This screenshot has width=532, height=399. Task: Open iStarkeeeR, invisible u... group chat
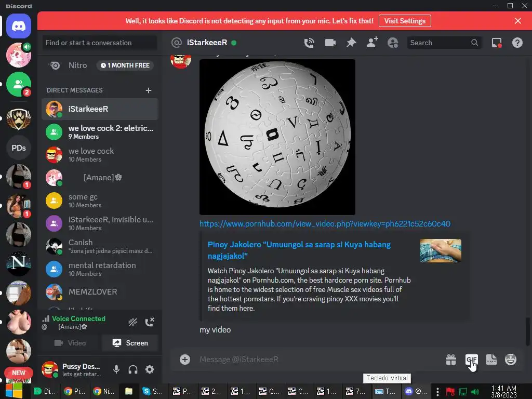point(100,223)
